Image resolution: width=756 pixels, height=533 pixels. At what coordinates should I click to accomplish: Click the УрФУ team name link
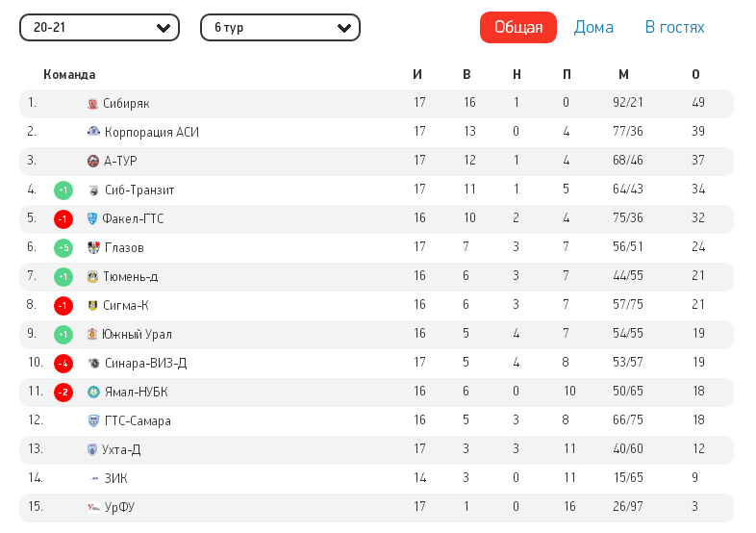(119, 508)
